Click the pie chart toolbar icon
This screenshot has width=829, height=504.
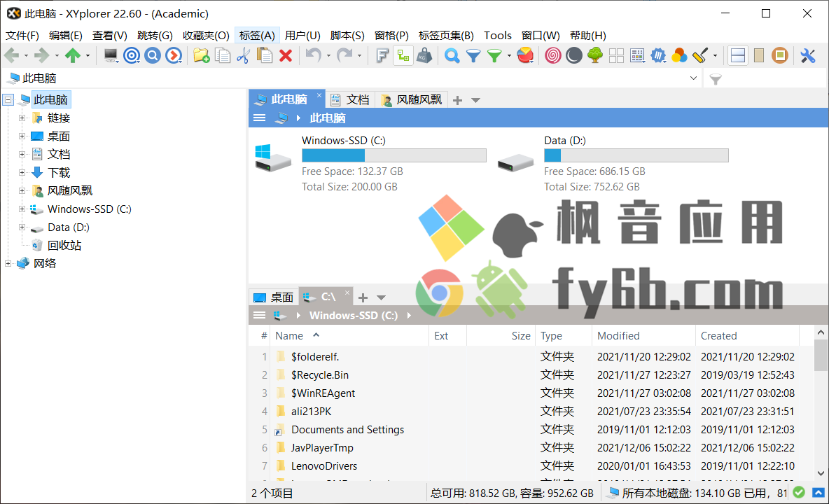[x=525, y=55]
